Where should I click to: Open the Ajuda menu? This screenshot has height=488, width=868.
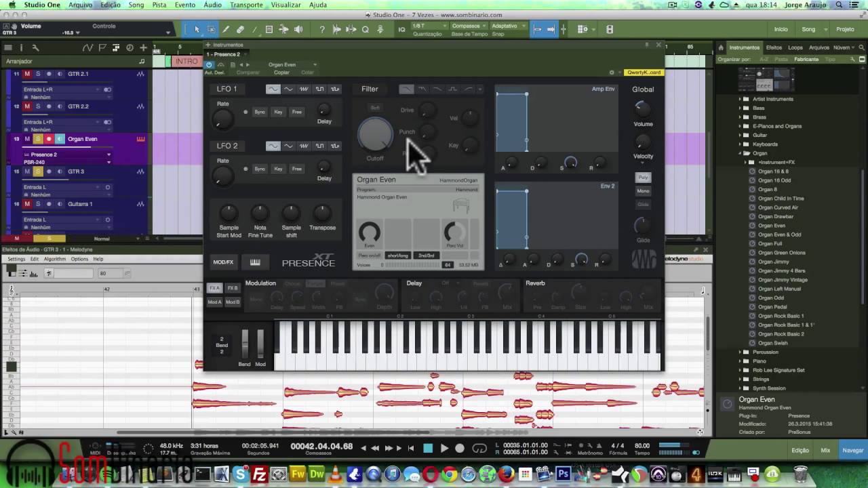coord(318,5)
